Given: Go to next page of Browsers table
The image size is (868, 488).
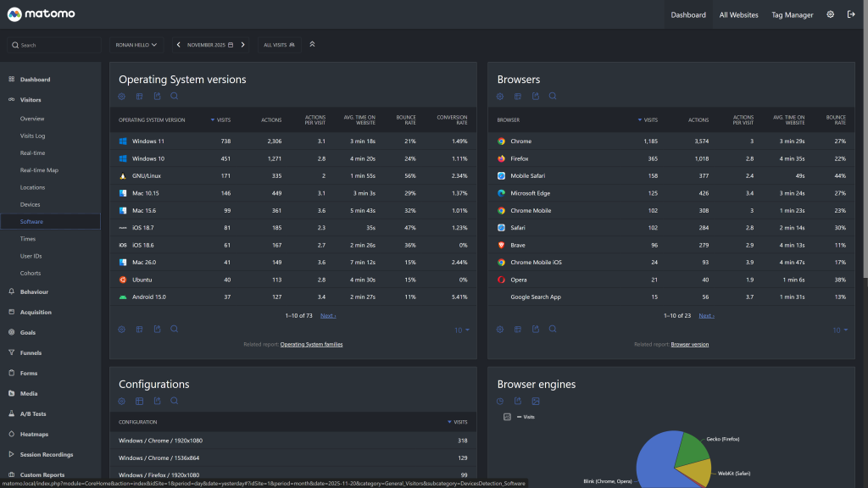Looking at the screenshot, I should [706, 315].
